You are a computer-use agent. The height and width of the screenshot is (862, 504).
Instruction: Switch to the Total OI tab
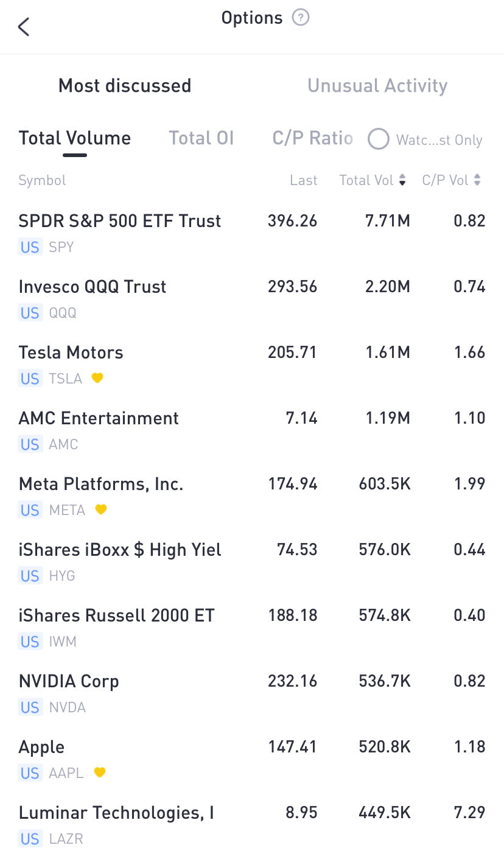[x=201, y=138]
